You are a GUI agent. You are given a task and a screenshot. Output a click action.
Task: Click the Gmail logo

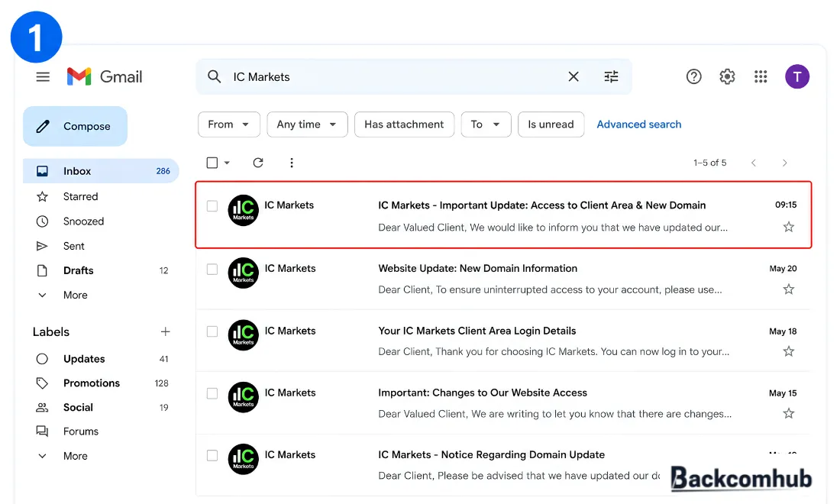tap(105, 76)
